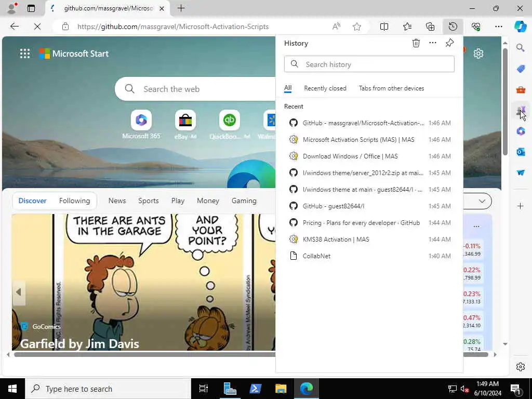Select the All history tab
532x399 pixels.
[x=288, y=88]
